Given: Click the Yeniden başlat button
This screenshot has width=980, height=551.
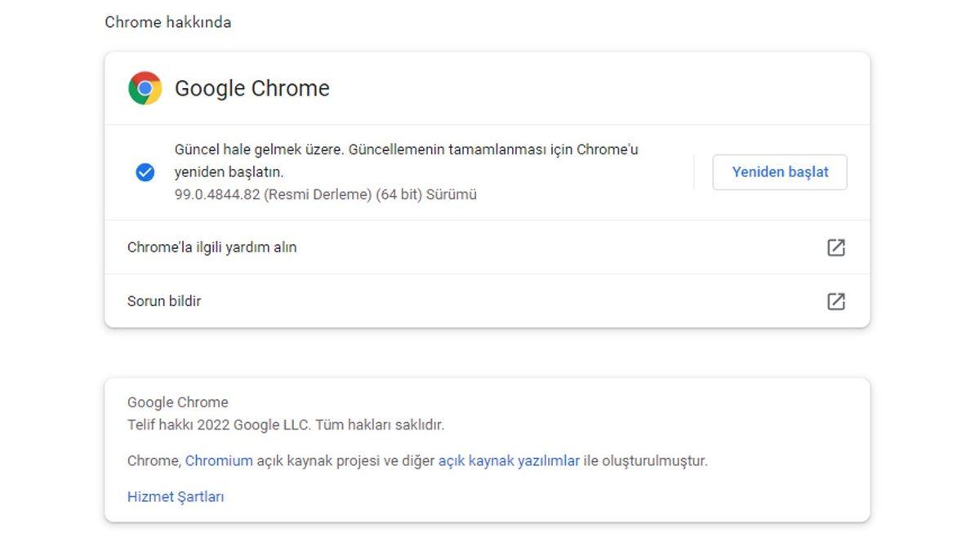Looking at the screenshot, I should pos(779,171).
